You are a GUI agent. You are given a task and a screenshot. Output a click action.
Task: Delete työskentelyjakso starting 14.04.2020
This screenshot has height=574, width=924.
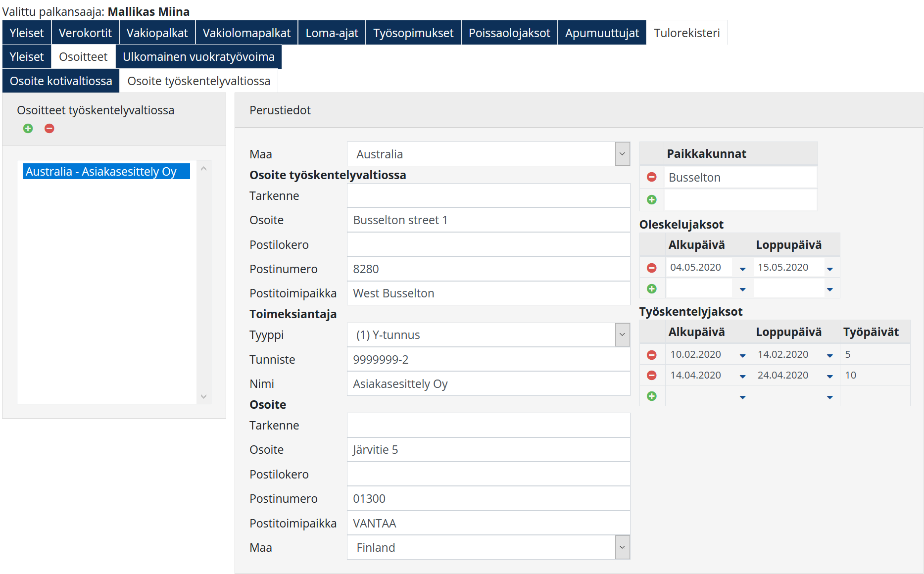tap(652, 376)
